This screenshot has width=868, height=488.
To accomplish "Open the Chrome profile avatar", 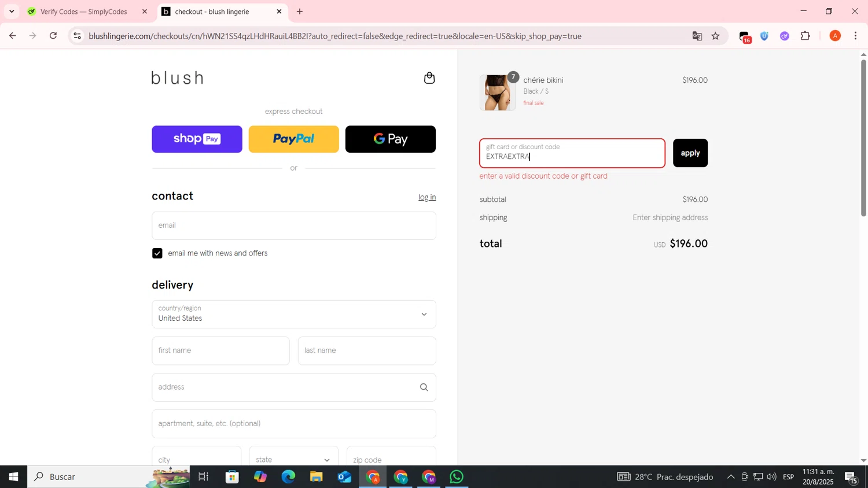I will 835,36.
